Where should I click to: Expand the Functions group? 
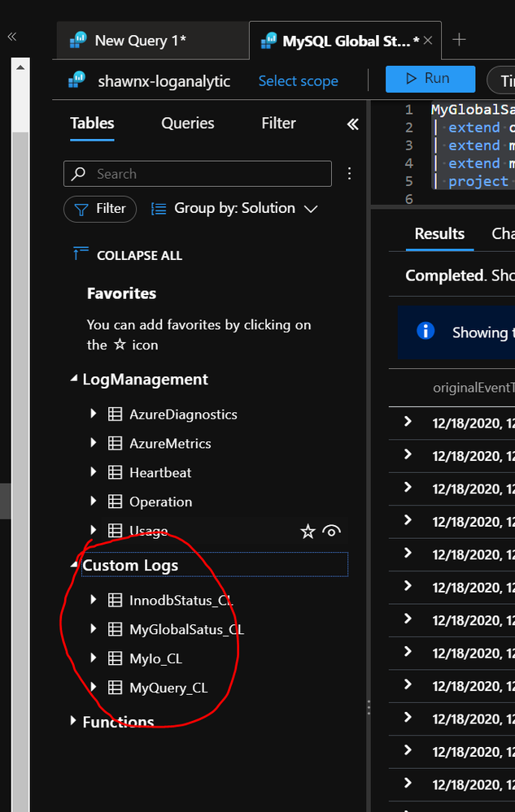point(73,721)
